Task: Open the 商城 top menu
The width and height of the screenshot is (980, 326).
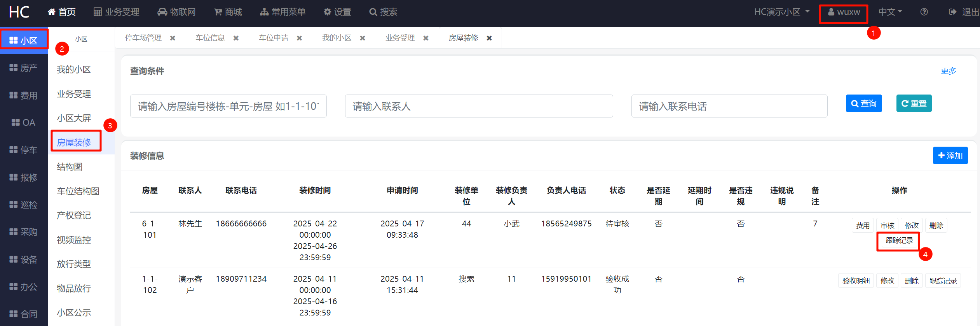Action: click(x=228, y=12)
